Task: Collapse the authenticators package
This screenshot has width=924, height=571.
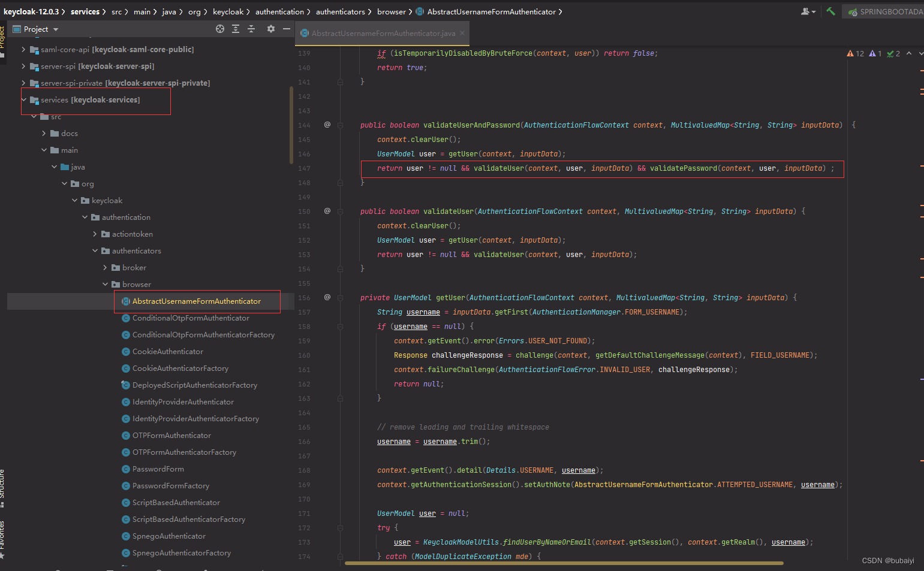Action: click(95, 251)
